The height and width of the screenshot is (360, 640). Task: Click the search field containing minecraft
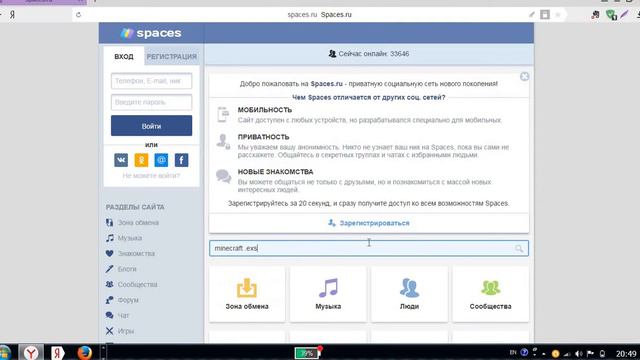369,248
